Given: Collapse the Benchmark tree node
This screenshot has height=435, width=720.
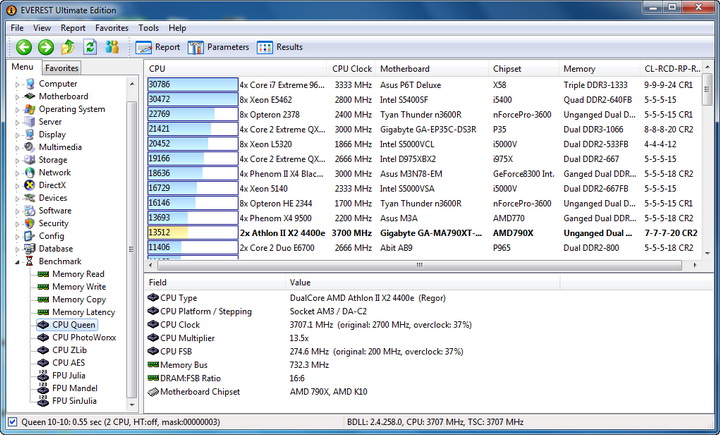Looking at the screenshot, I should (17, 262).
